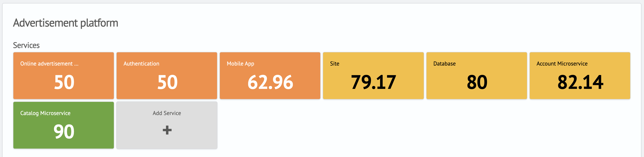The width and height of the screenshot is (644, 157).
Task: Open the Account Microservice tile
Action: click(x=580, y=76)
